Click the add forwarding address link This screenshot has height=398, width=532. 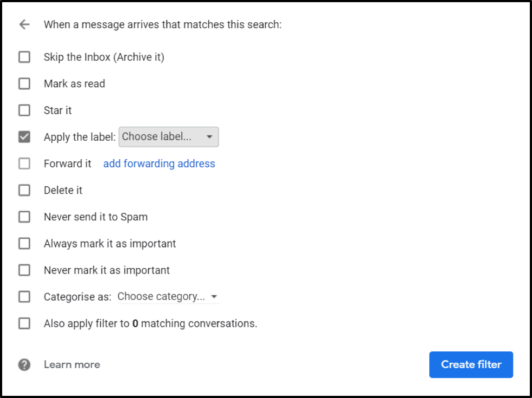(x=159, y=164)
